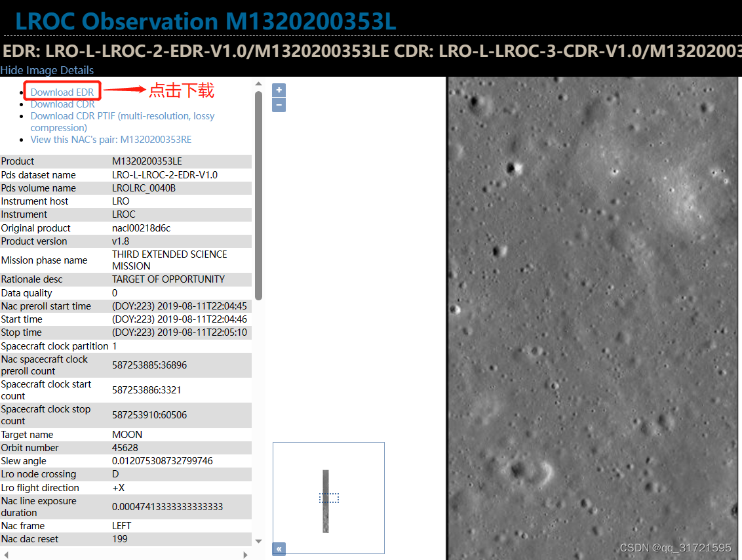Click the Instrument host label
This screenshot has height=560, width=742.
coord(35,201)
